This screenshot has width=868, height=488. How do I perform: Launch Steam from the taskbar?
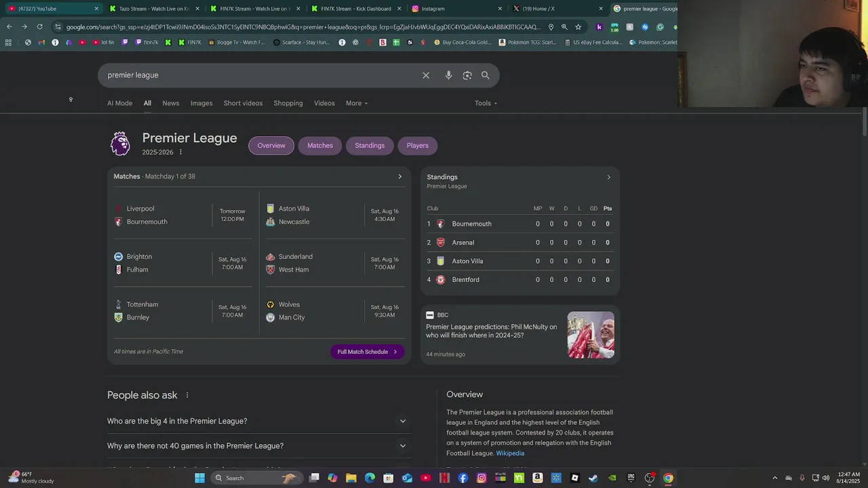[x=593, y=478]
